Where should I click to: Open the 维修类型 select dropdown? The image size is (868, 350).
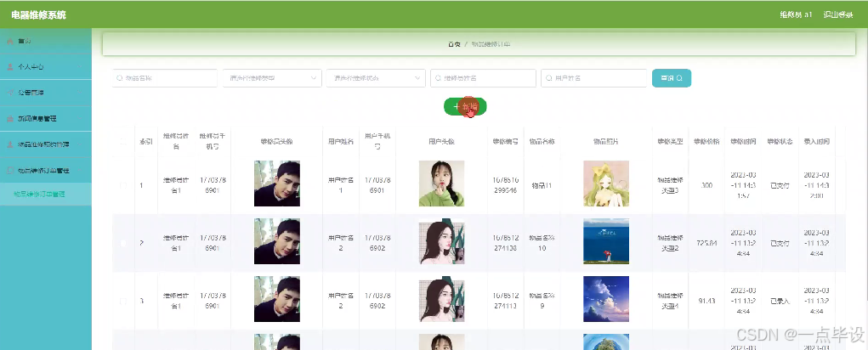(272, 78)
